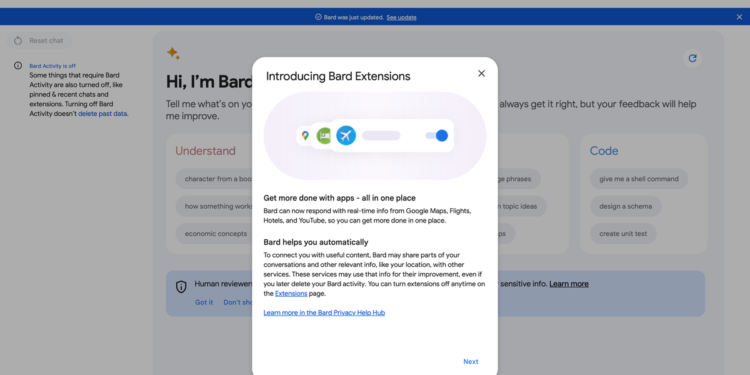Dismiss the blue update banner
The height and width of the screenshot is (375, 750).
click(739, 17)
